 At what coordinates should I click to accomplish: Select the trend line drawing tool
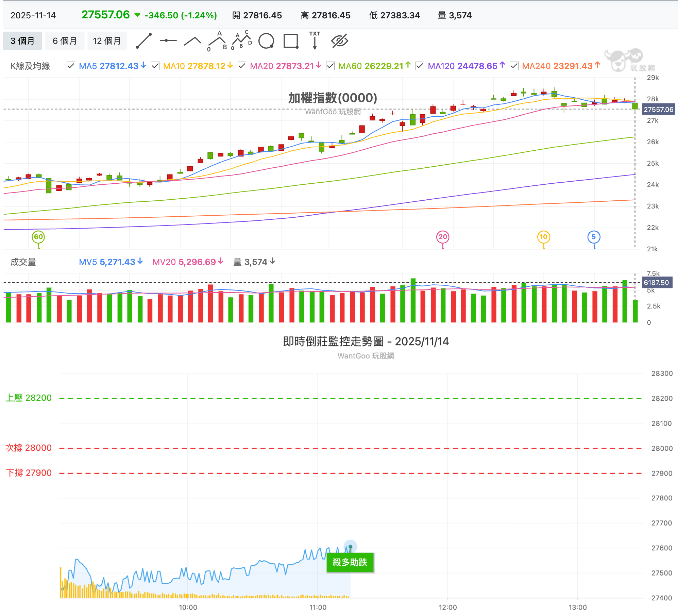click(144, 41)
